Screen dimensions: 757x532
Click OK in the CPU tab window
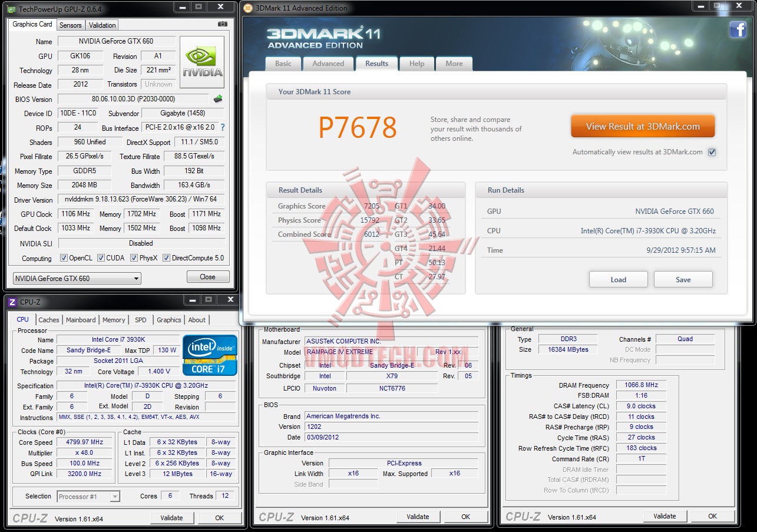(x=219, y=518)
